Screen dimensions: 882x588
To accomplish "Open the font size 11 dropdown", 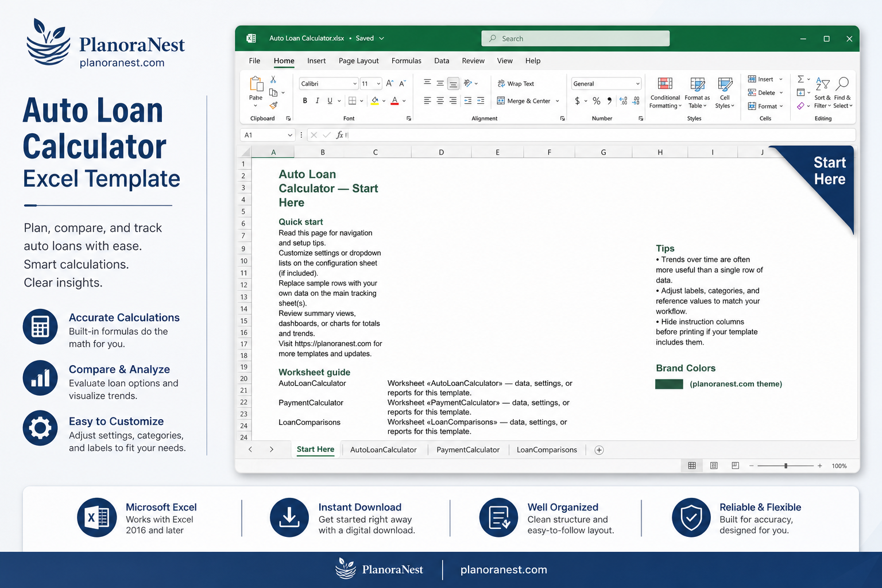I will point(378,84).
